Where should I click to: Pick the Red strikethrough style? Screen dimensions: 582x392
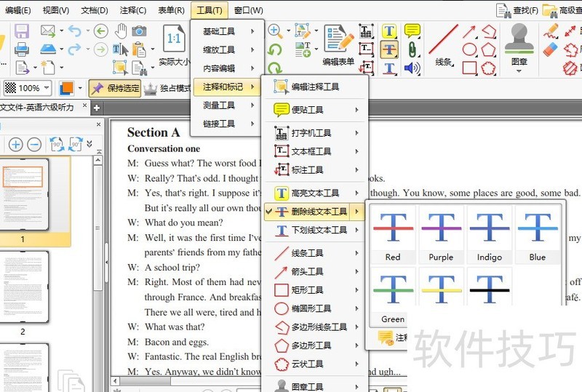click(x=393, y=235)
